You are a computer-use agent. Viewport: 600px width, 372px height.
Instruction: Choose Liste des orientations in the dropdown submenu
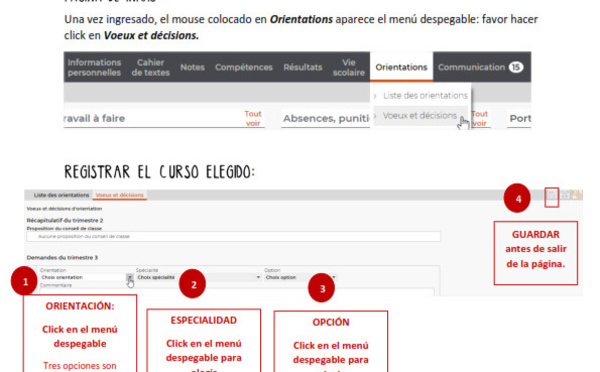(x=425, y=96)
